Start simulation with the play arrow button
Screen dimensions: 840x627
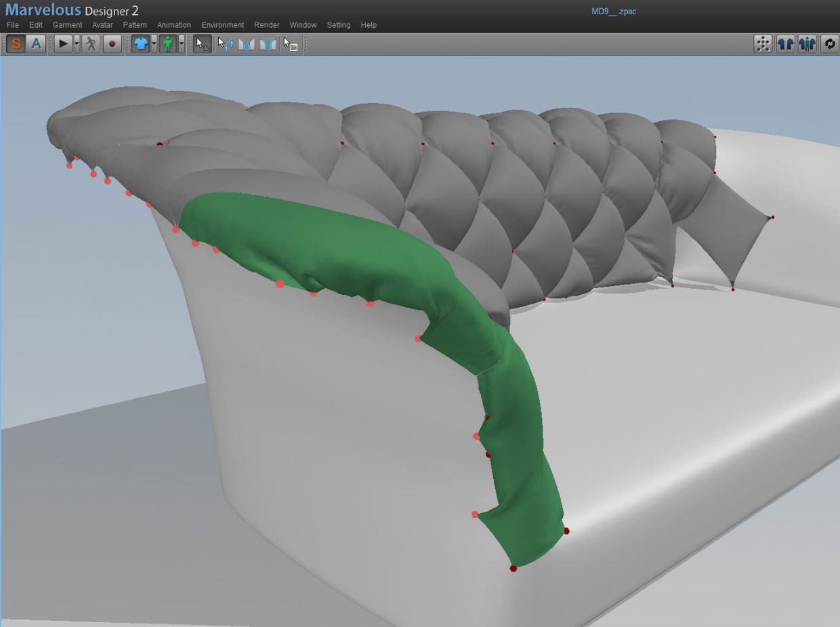(x=63, y=44)
